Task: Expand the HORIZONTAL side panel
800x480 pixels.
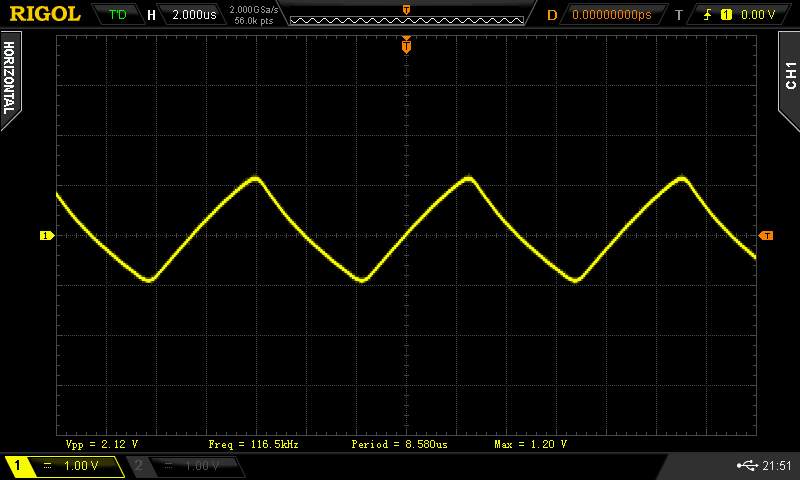Action: tap(9, 77)
